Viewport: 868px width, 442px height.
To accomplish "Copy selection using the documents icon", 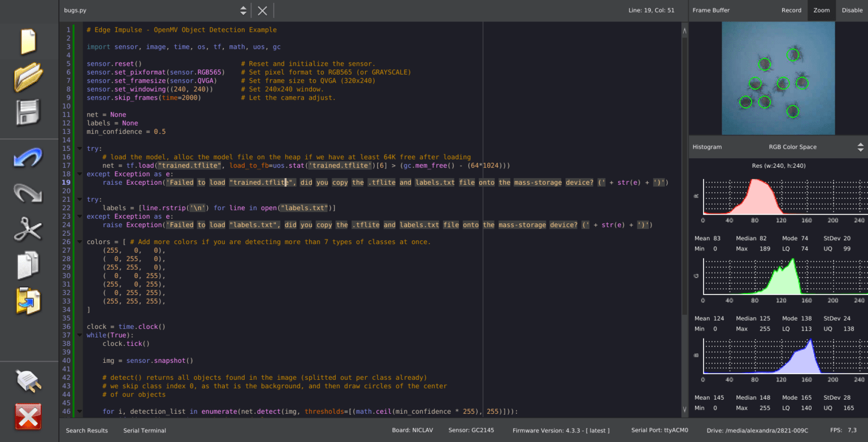I will coord(28,265).
